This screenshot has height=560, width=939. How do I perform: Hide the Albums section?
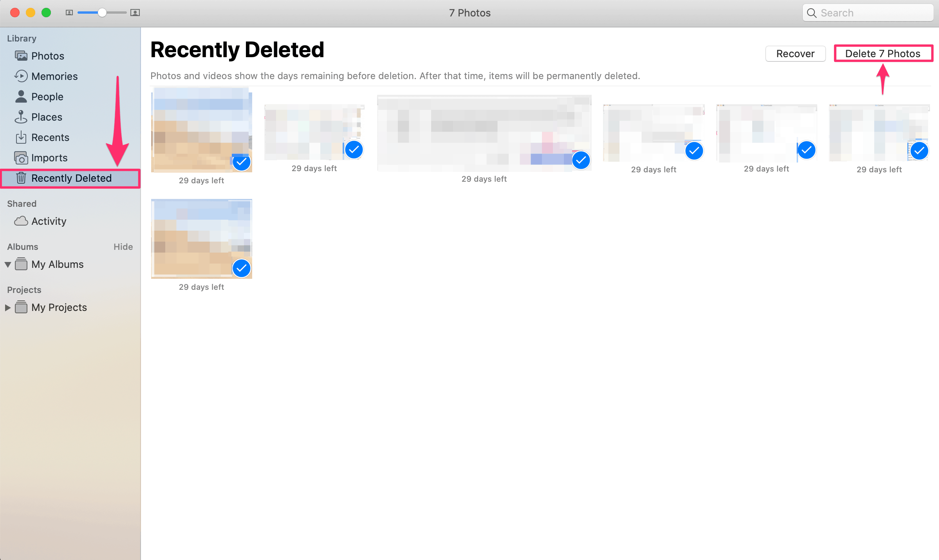[123, 247]
